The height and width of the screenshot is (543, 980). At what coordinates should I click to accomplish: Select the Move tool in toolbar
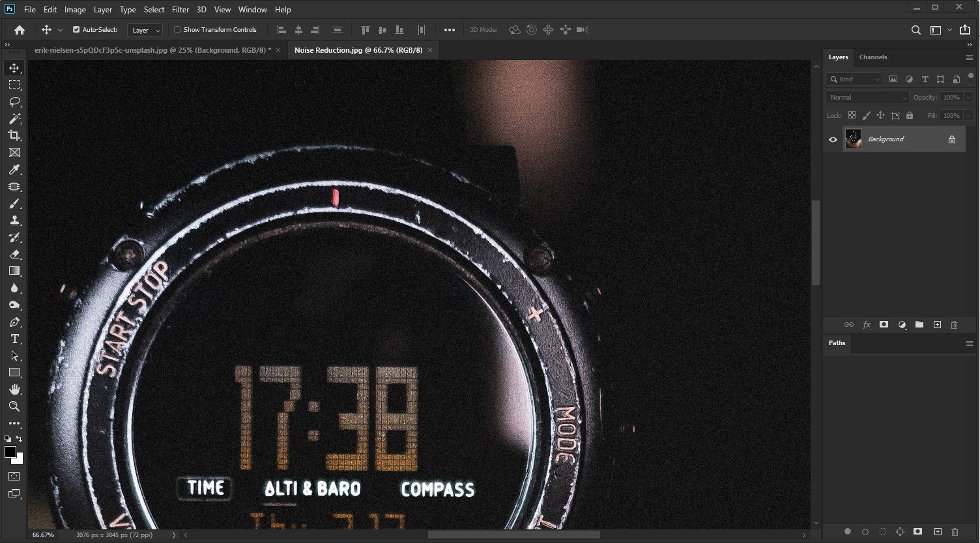(x=14, y=68)
